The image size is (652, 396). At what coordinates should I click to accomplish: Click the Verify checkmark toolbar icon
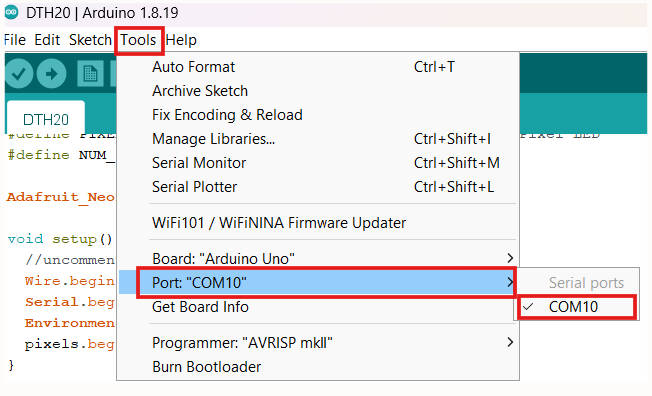19,74
